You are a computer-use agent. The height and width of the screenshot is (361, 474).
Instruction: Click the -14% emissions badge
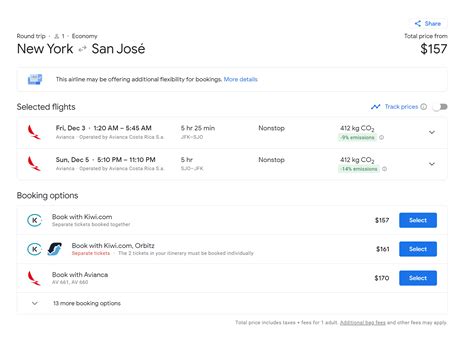click(359, 169)
